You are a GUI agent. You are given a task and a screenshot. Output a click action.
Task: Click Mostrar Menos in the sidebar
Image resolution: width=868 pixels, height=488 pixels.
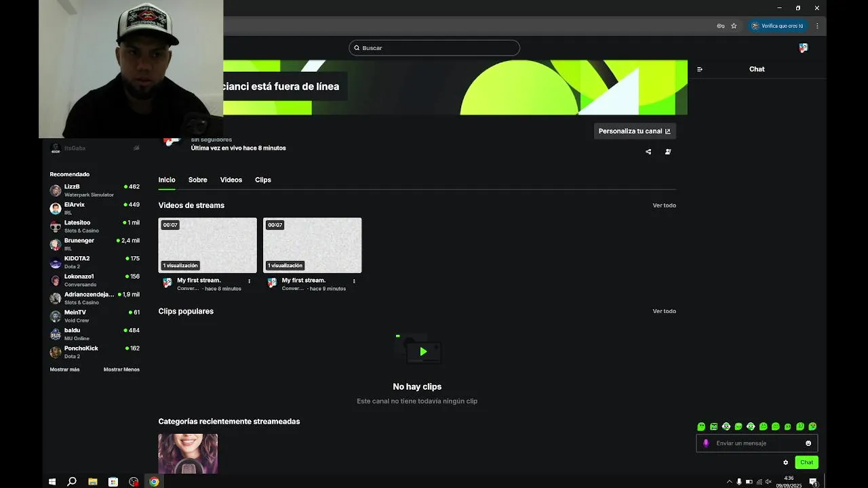121,369
